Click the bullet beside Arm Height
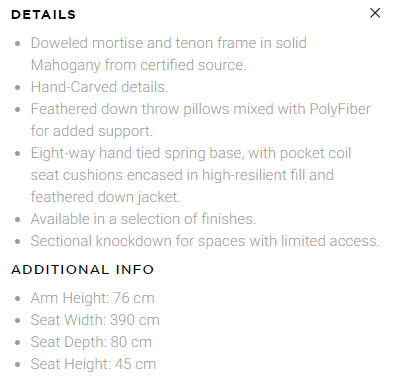Screen dimensions: 399x388 18,298
